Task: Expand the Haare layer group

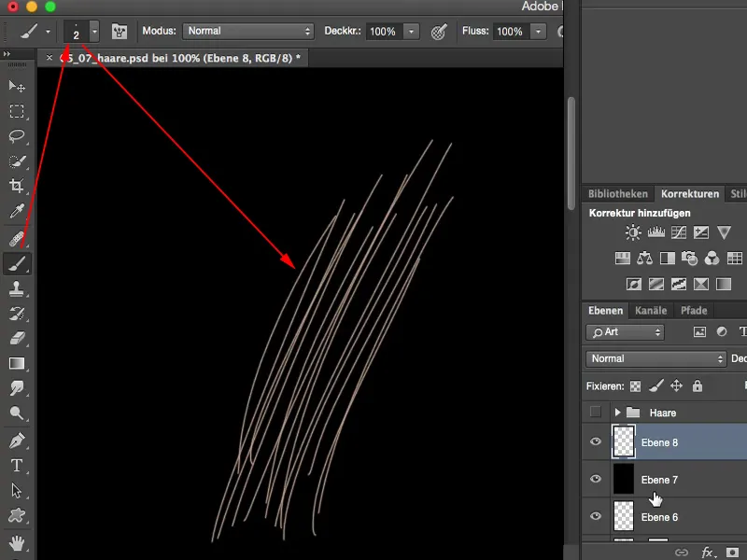Action: 617,413
